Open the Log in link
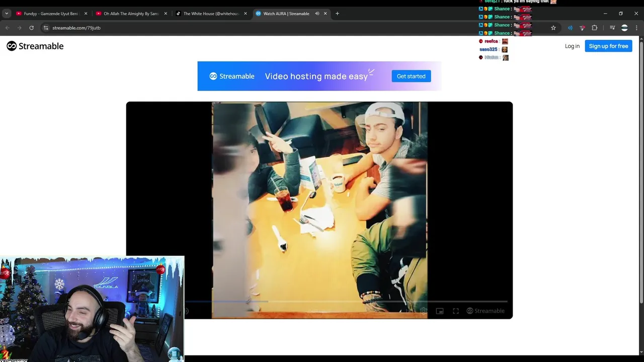This screenshot has height=362, width=644. (572, 46)
